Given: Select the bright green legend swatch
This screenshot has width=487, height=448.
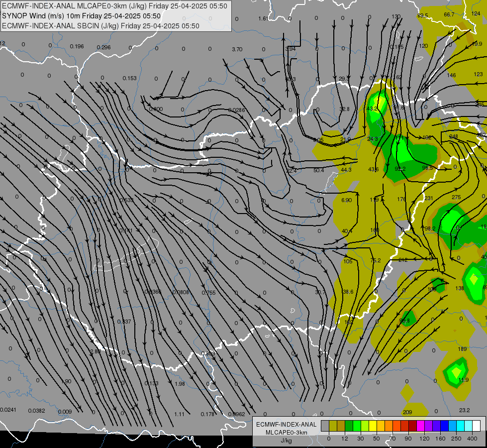Looking at the screenshot, I should click(x=357, y=426).
